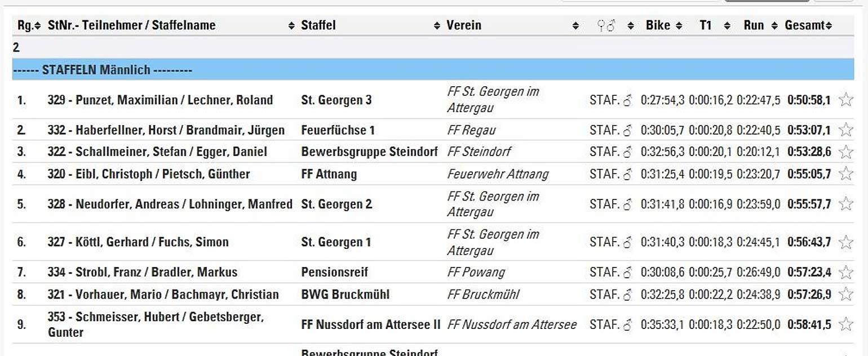Star the Pensionsreif team row
The image size is (868, 356).
pos(845,273)
